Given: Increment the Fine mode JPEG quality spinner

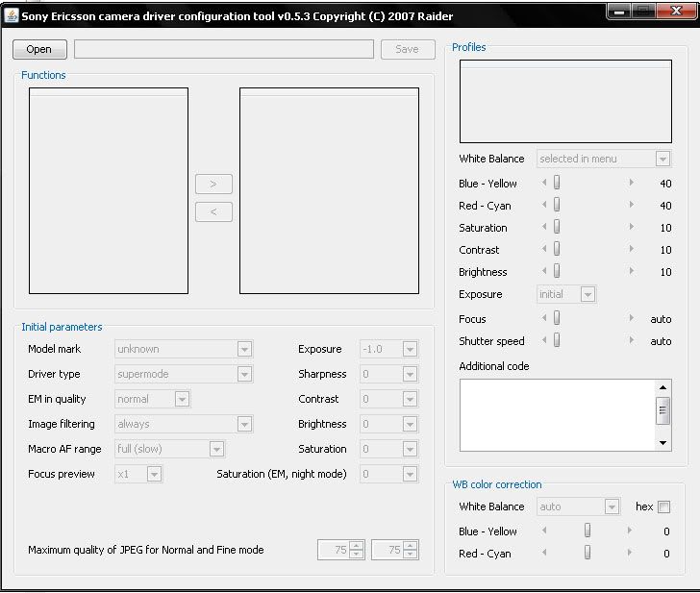Looking at the screenshot, I should tap(410, 545).
